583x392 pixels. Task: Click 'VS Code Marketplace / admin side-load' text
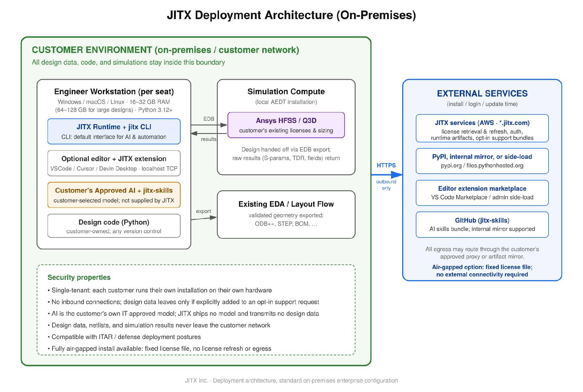click(x=482, y=197)
